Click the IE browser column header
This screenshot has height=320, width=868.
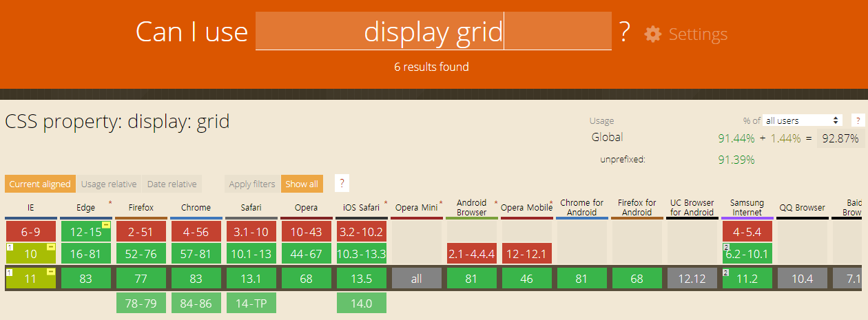coord(31,208)
